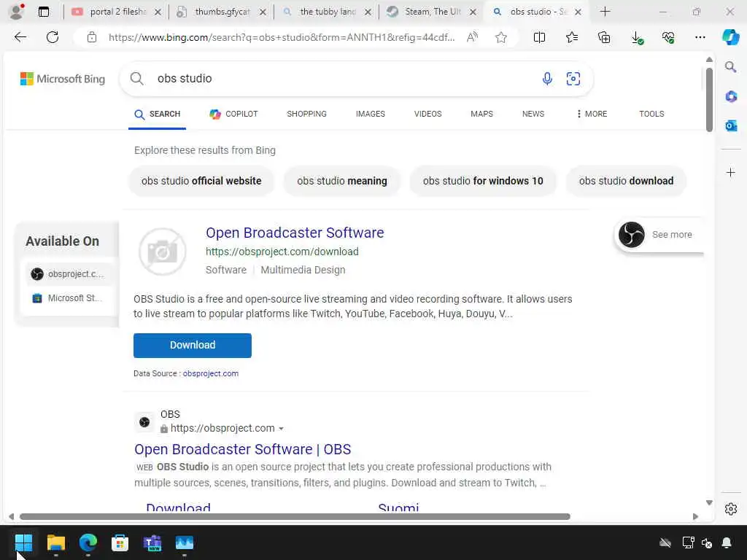The height and width of the screenshot is (560, 747).
Task: Open obsproject.com/download URL link
Action: click(282, 252)
